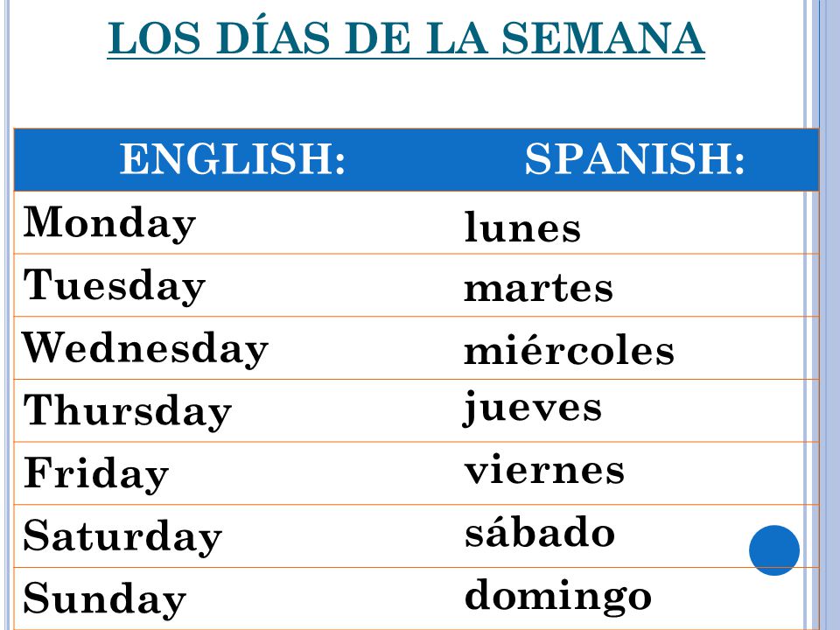The height and width of the screenshot is (630, 840).
Task: Click the viernes text
Action: click(544, 470)
